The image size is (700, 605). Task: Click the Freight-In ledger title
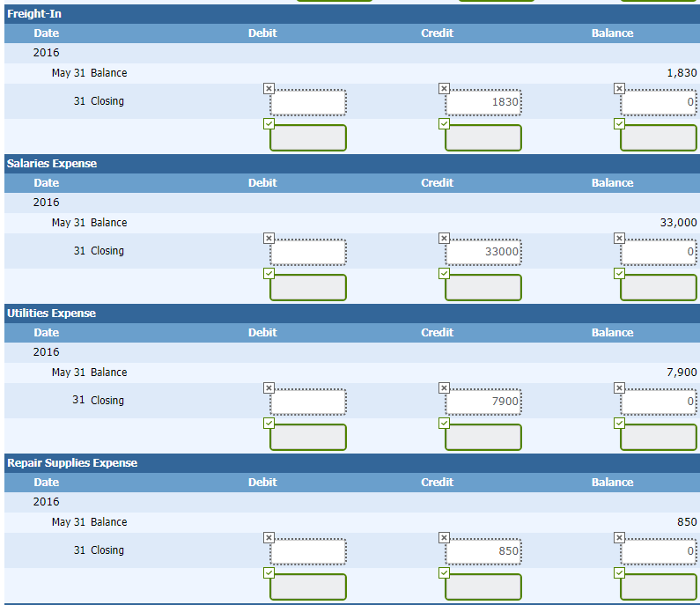pos(34,14)
